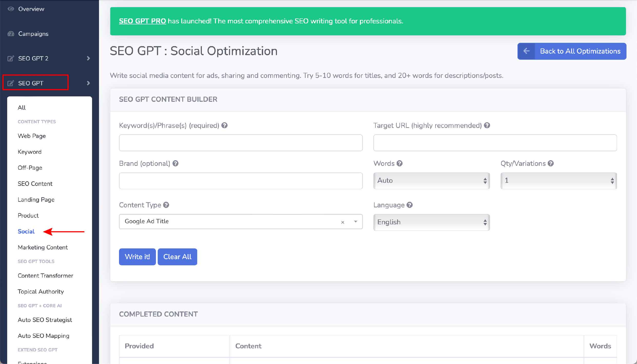Screen dimensions: 637x364
Task: Click the Keywords/Phrases input field
Action: 241,143
